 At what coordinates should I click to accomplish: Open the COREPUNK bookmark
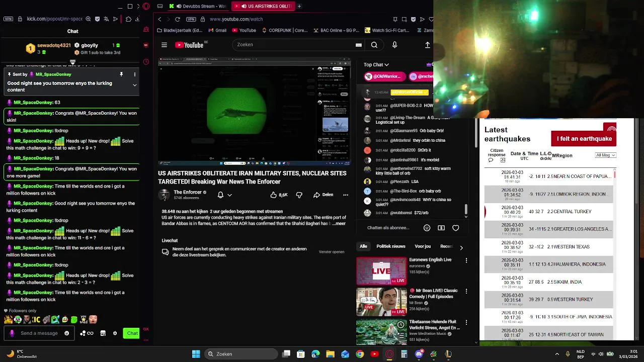click(x=284, y=30)
